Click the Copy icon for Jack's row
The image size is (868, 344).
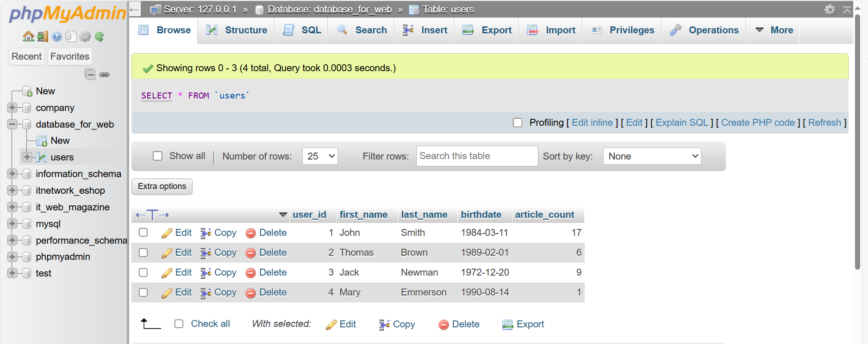pyautogui.click(x=206, y=273)
